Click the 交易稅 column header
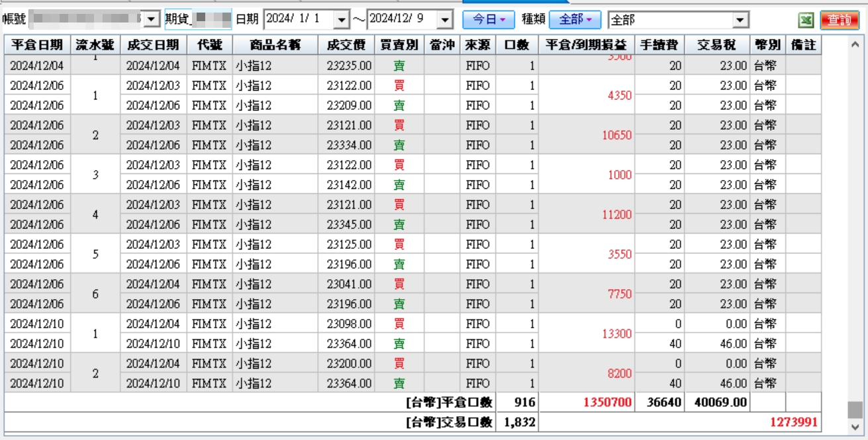 (718, 45)
